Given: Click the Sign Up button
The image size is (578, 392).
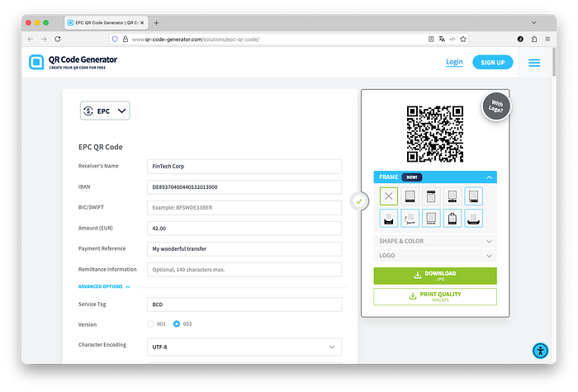Looking at the screenshot, I should click(x=492, y=62).
